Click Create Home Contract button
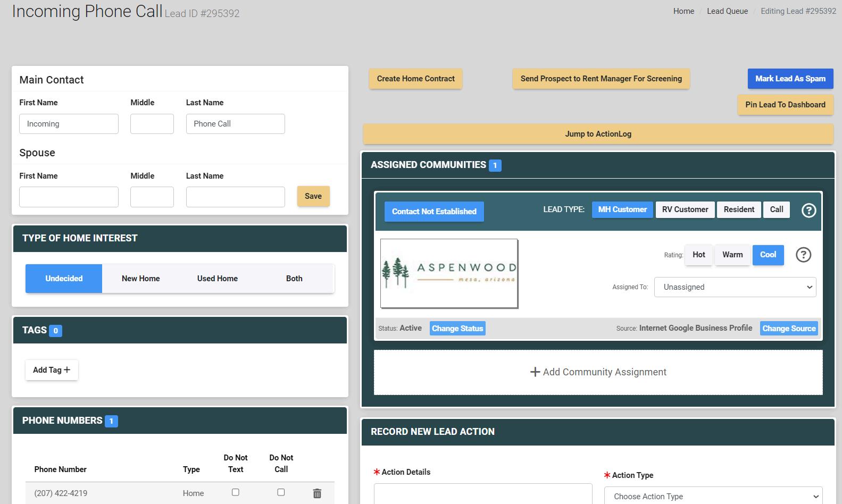The width and height of the screenshot is (842, 504). tap(416, 79)
